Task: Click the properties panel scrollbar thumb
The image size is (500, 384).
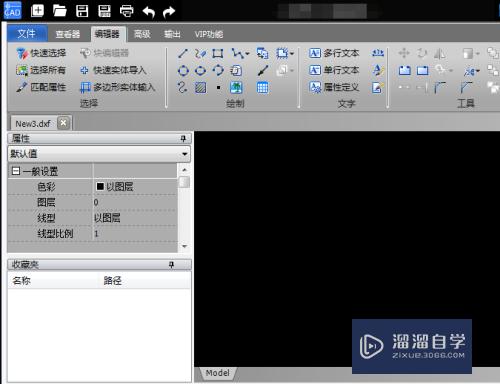Action: click(184, 182)
